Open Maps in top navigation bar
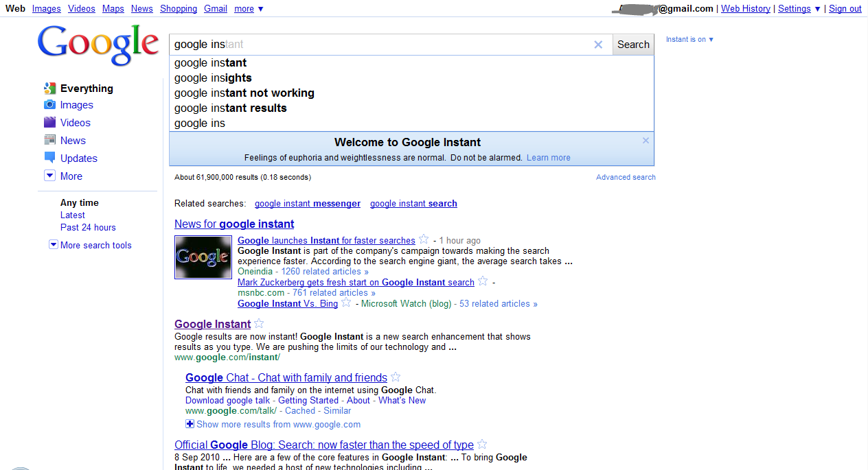 [113, 9]
